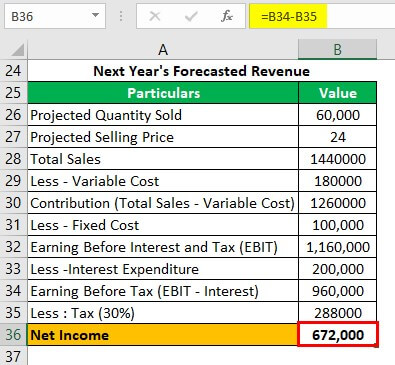Image resolution: width=395 pixels, height=365 pixels.
Task: Select the 'Total Sales' cell
Action: pos(163,159)
